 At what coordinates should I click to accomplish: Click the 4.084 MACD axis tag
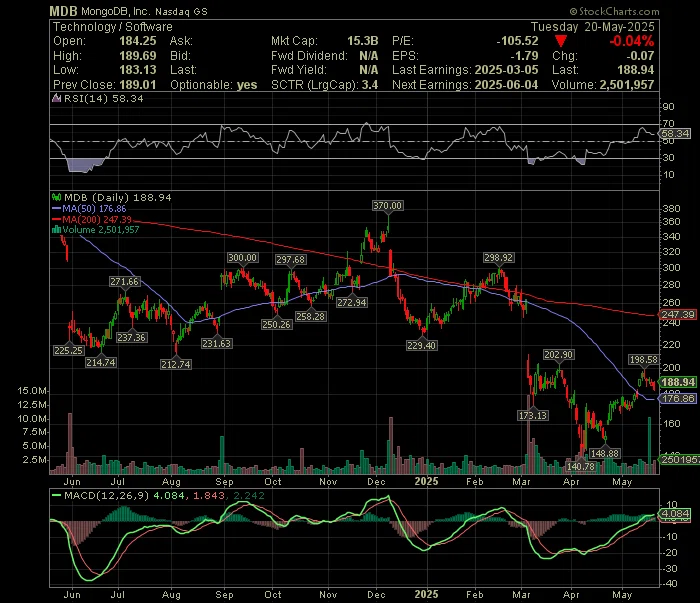[675, 514]
